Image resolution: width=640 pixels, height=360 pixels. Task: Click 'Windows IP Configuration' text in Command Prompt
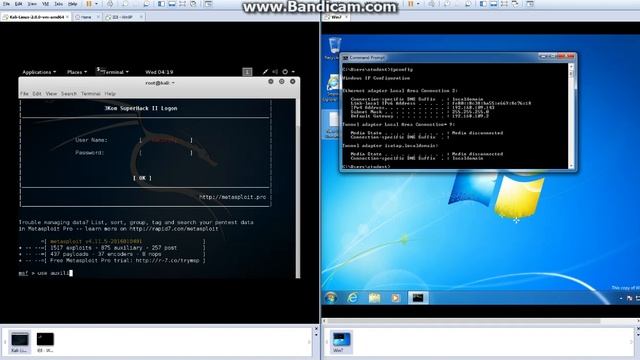(376, 78)
